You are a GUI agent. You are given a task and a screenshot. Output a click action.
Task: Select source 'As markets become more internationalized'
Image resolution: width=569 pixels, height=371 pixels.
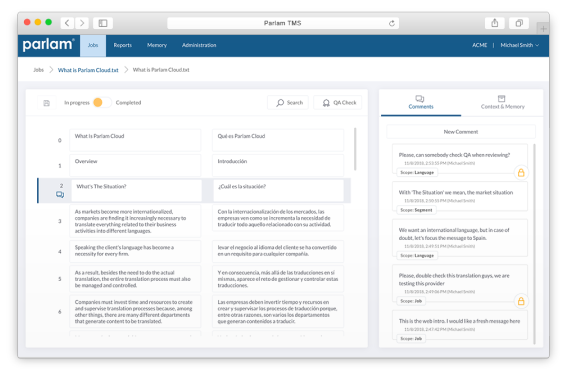[135, 221]
